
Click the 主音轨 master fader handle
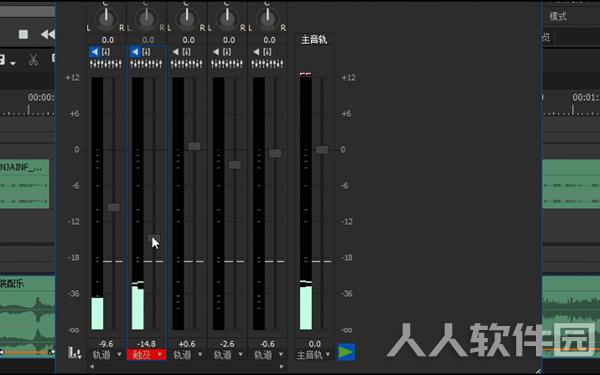pyautogui.click(x=322, y=150)
